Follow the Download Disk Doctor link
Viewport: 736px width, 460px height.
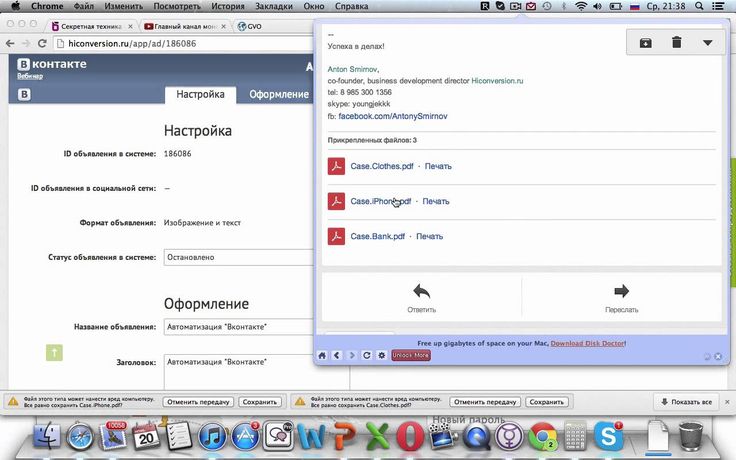588,343
